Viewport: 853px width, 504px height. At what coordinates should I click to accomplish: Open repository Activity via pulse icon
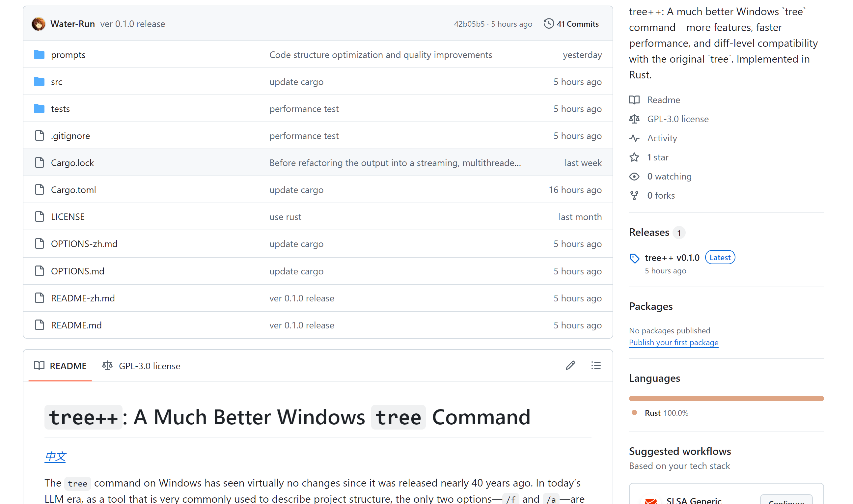coord(634,138)
